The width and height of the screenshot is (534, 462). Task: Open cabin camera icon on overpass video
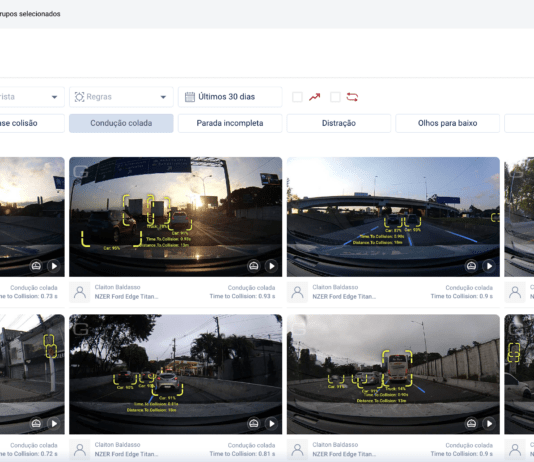(x=471, y=266)
